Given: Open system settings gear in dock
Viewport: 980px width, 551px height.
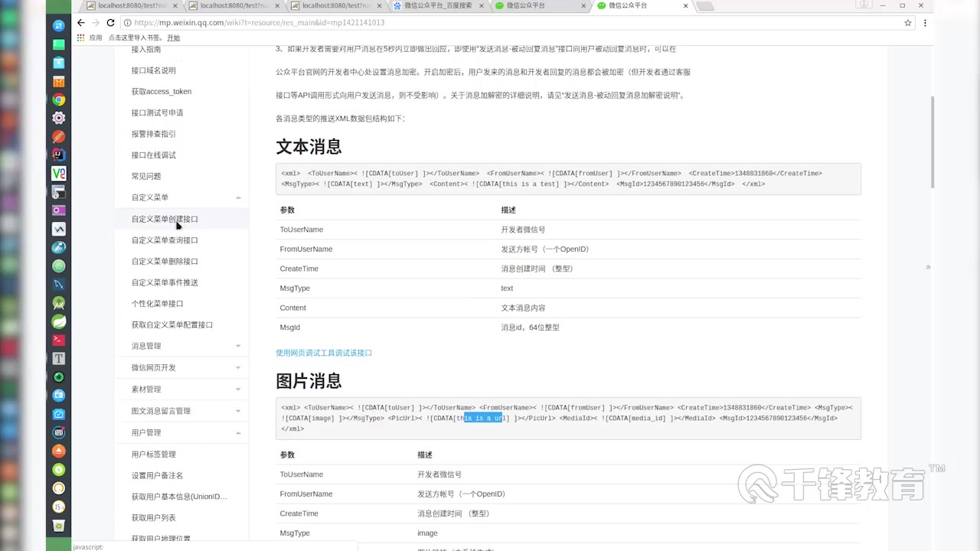Looking at the screenshot, I should point(59,119).
